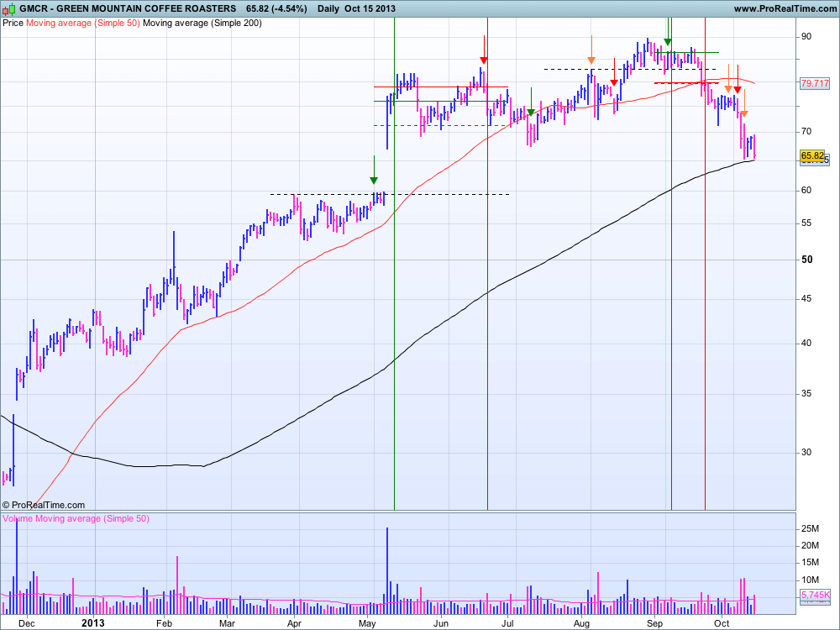This screenshot has height=630, width=840.
Task: Open the www.ProRealTime.com link
Action: [x=785, y=8]
